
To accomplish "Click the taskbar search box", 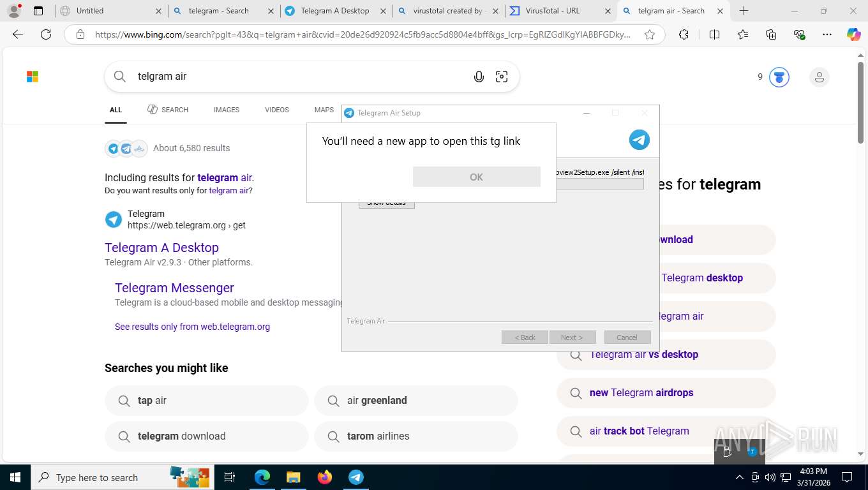I will (x=121, y=477).
